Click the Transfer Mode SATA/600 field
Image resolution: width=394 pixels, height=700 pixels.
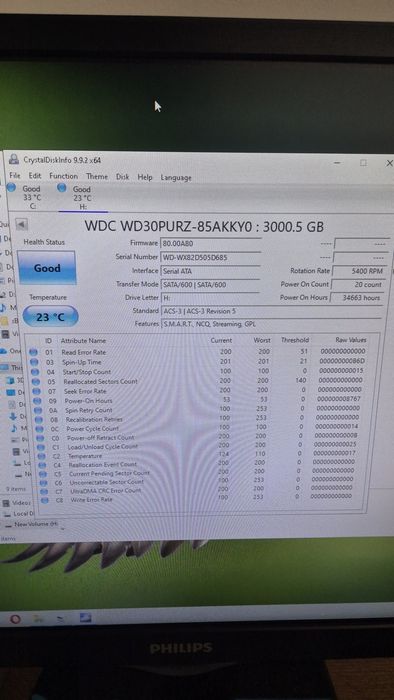click(210, 284)
